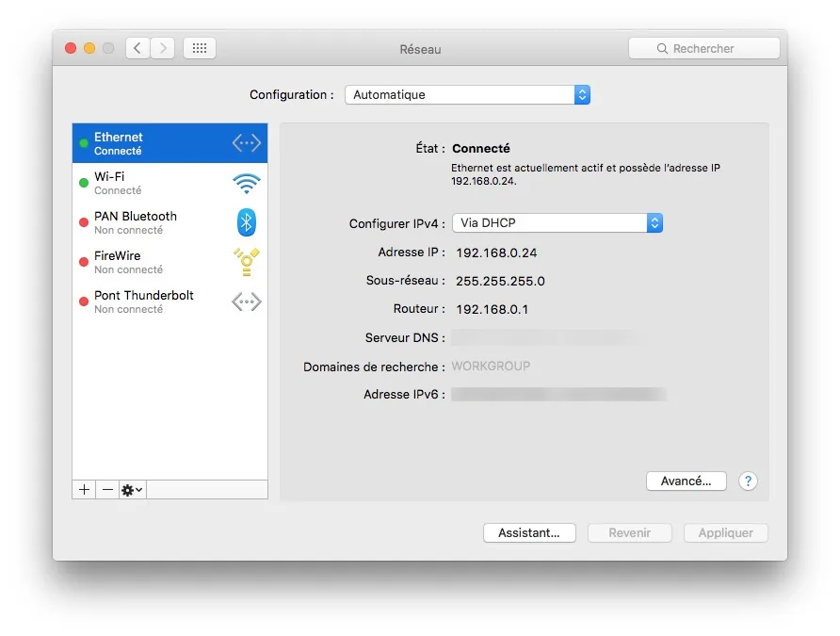Click the back navigation arrow

pos(136,47)
